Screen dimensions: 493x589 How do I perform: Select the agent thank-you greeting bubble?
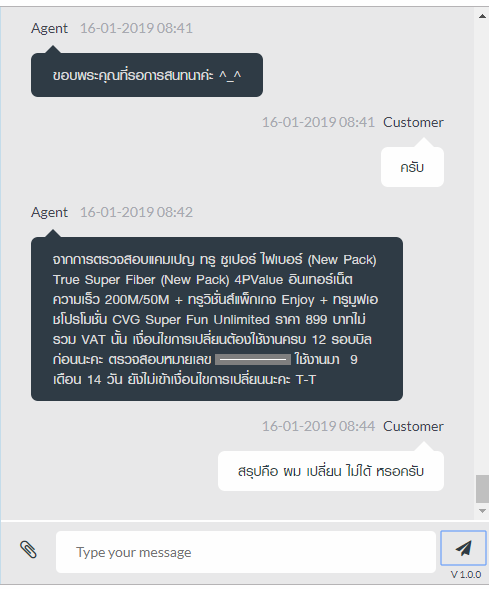[147, 75]
